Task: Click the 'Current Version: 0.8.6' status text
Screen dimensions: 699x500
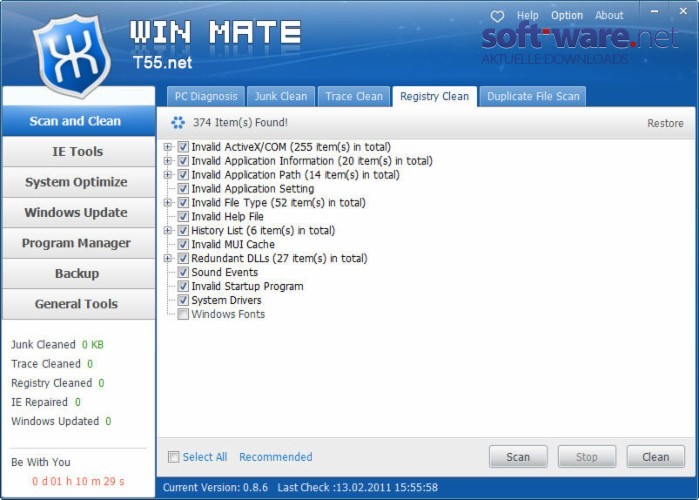Action: [215, 488]
